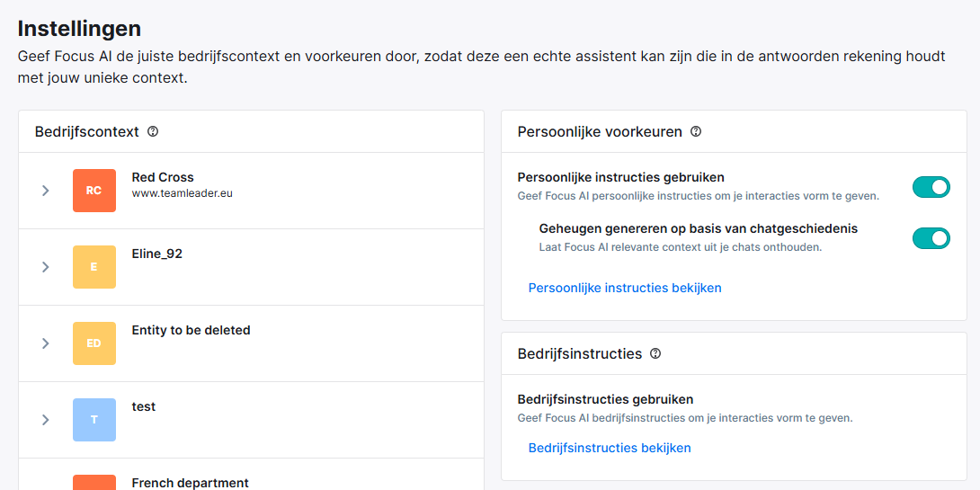
Task: Click the Bedrijfsinstructies gebruiken label
Action: point(606,399)
